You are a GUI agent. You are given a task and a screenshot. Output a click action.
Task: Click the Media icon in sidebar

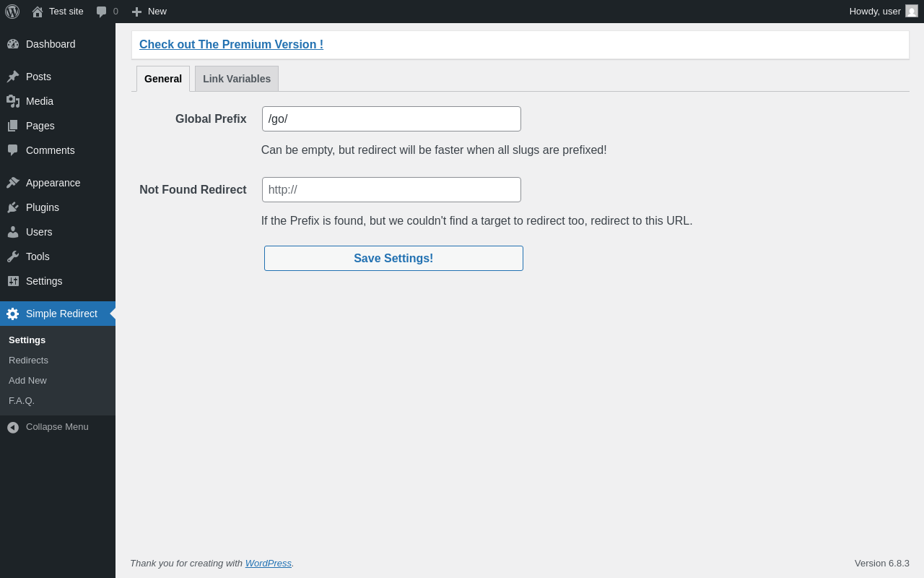[13, 101]
